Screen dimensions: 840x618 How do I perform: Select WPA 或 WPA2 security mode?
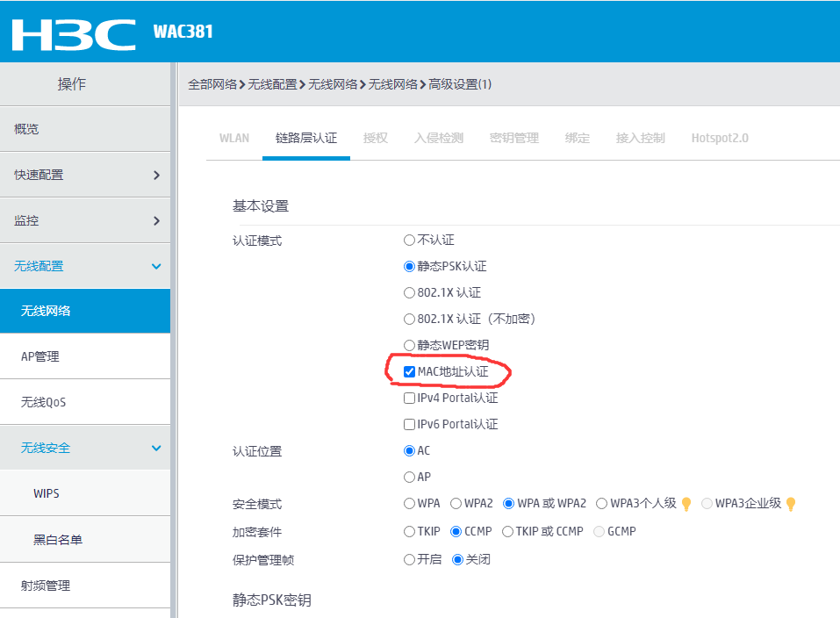509,503
